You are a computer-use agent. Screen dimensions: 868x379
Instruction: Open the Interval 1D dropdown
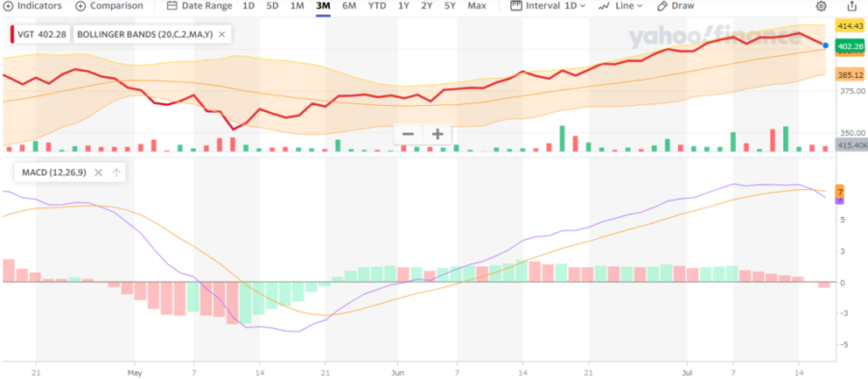548,6
